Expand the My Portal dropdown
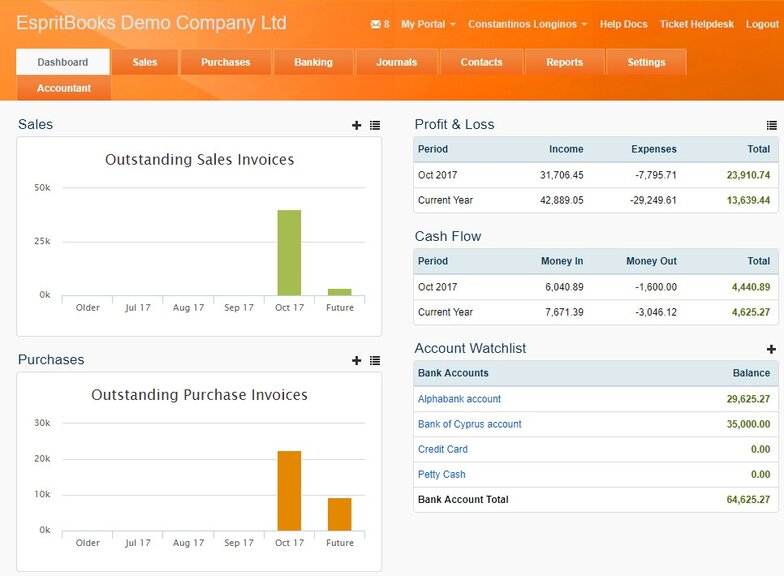The image size is (784, 576). point(428,24)
